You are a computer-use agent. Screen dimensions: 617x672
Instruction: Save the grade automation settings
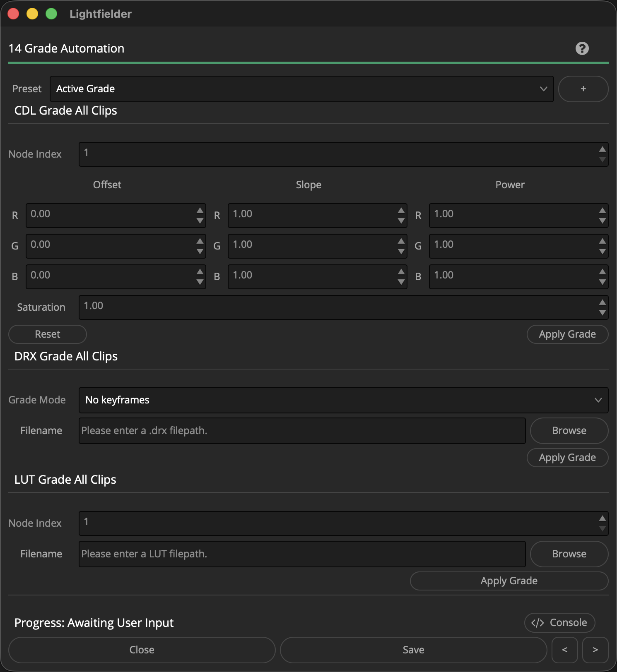(413, 650)
